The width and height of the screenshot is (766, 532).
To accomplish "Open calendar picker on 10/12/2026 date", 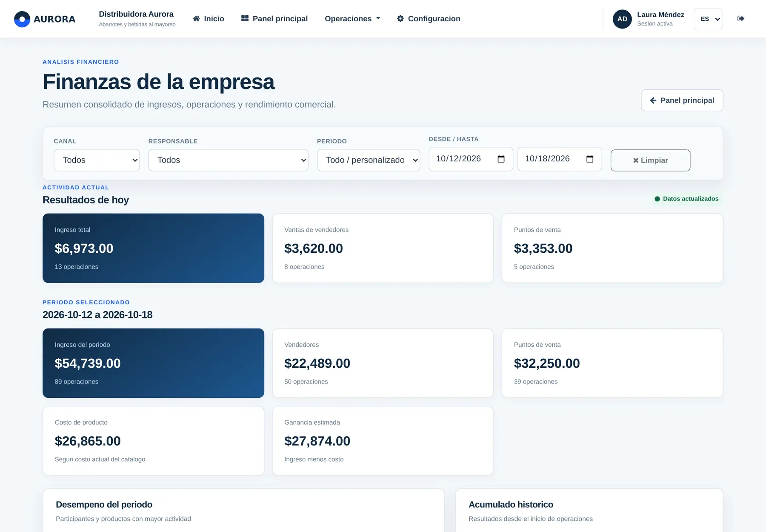I will click(x=501, y=159).
